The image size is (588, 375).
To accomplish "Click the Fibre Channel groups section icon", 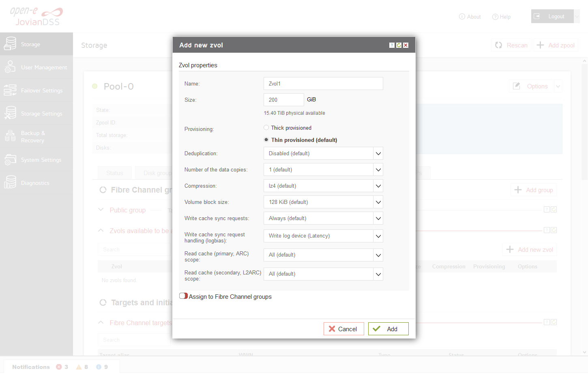I will click(x=103, y=190).
